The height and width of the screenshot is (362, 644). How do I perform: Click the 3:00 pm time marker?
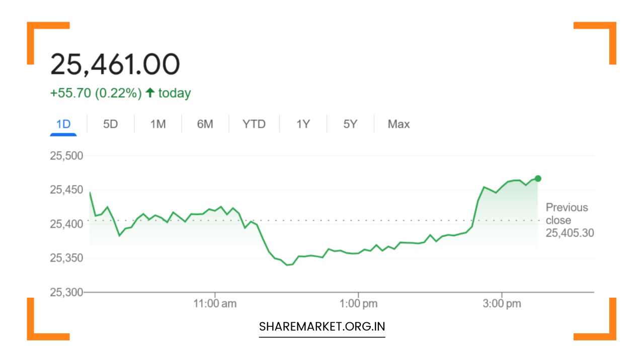click(502, 303)
